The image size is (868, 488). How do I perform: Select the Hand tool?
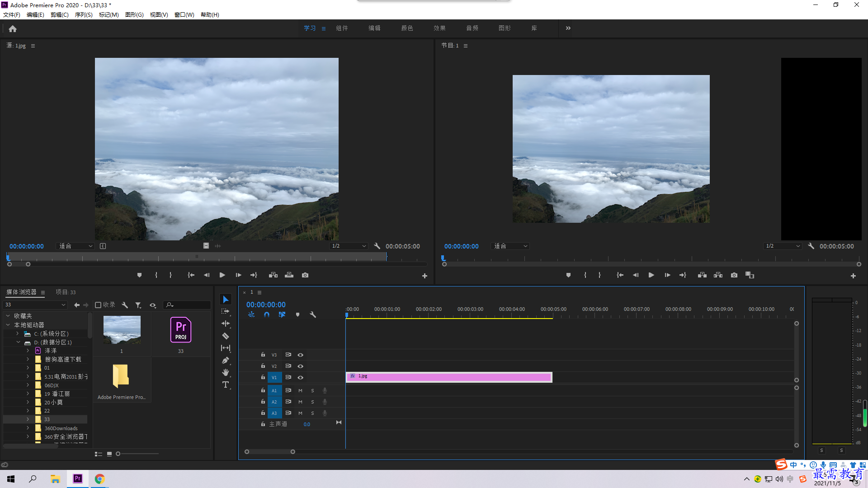(226, 372)
